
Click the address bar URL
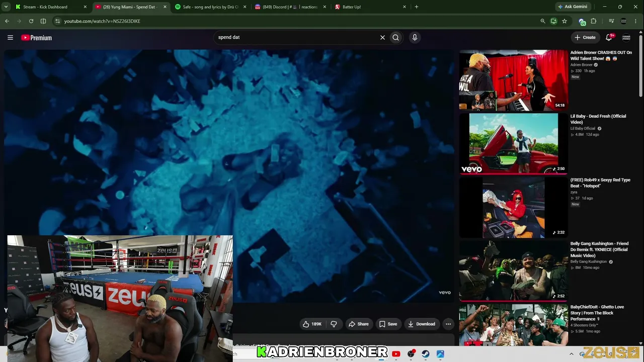102,21
